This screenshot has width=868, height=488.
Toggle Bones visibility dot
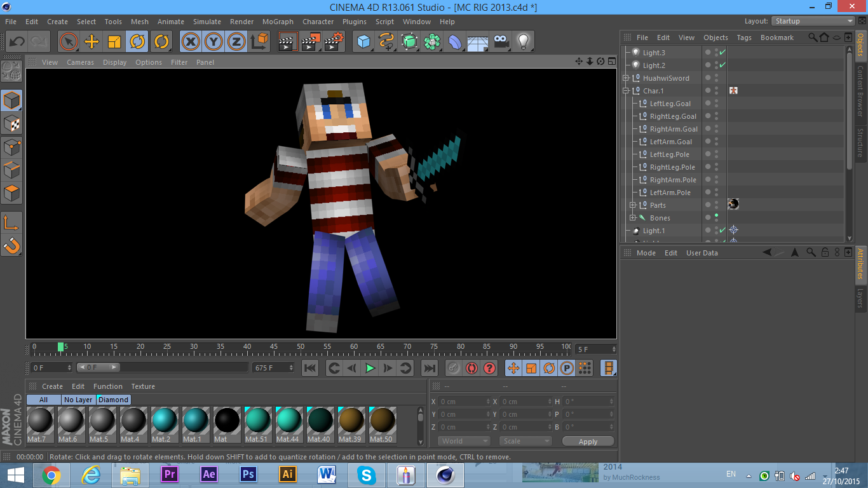point(717,216)
